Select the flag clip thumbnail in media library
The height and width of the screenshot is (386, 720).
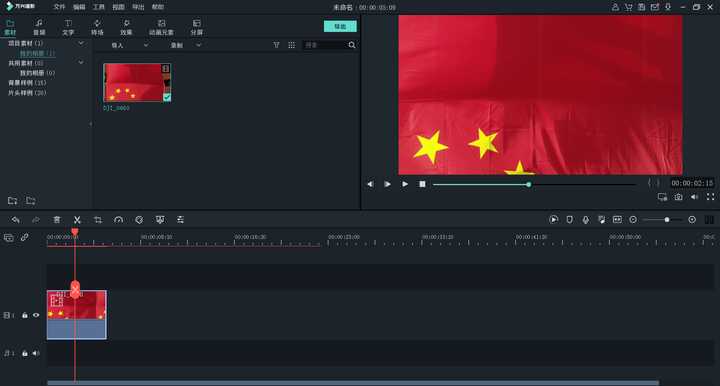tap(137, 82)
